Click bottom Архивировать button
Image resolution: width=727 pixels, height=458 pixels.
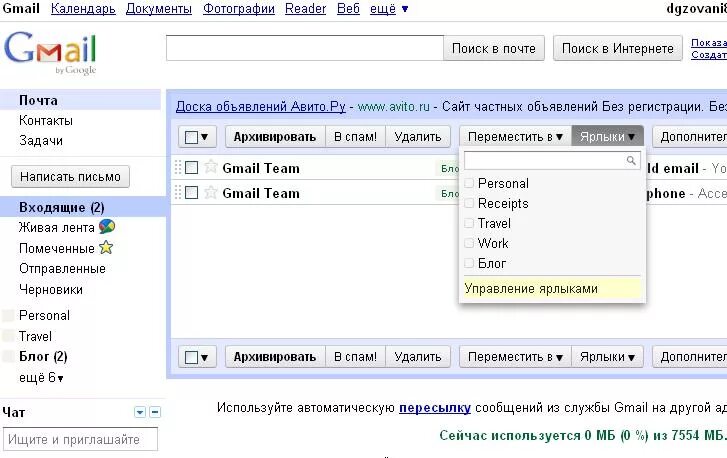pyautogui.click(x=275, y=357)
